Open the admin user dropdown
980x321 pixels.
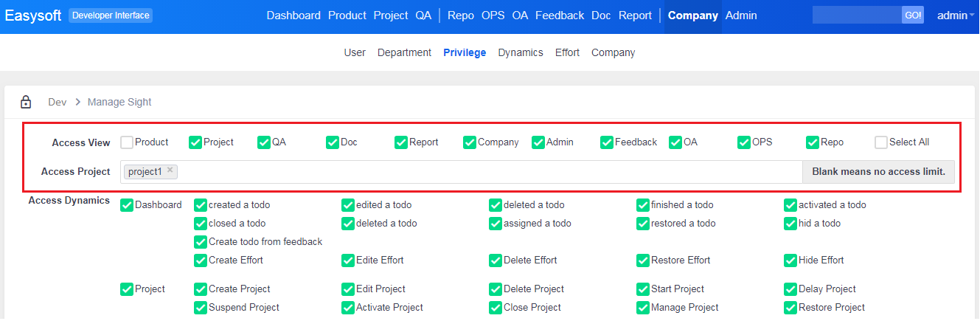[956, 15]
